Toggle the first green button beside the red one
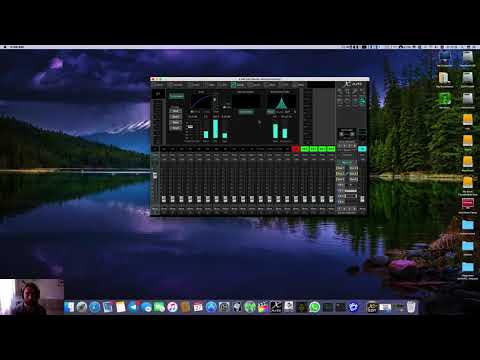The width and height of the screenshot is (480, 360). click(305, 149)
